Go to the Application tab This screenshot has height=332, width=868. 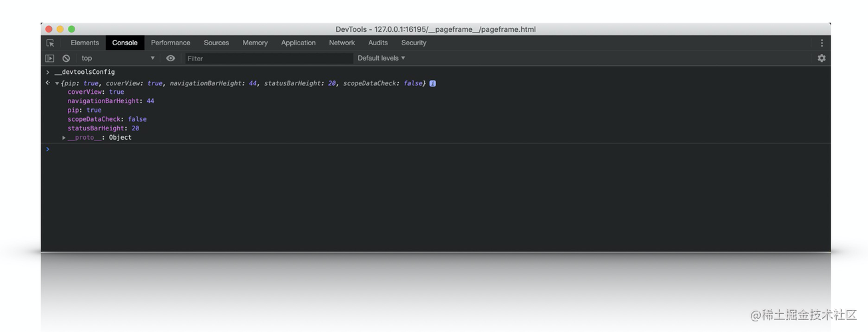298,43
